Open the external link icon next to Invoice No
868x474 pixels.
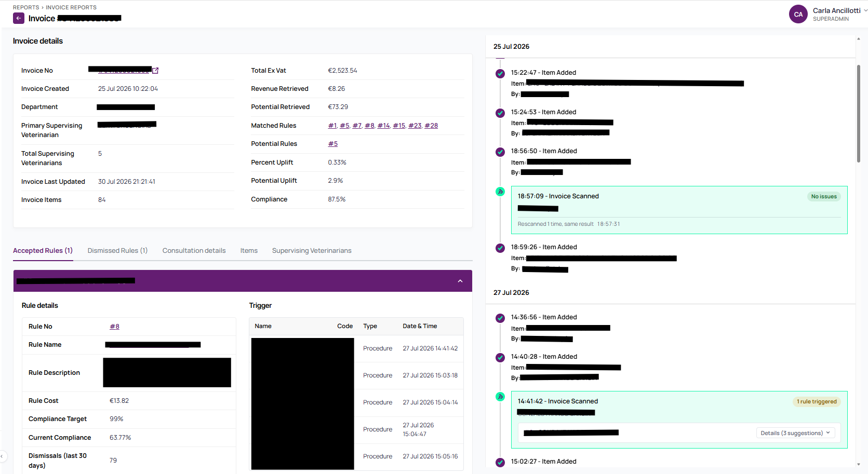coord(155,71)
